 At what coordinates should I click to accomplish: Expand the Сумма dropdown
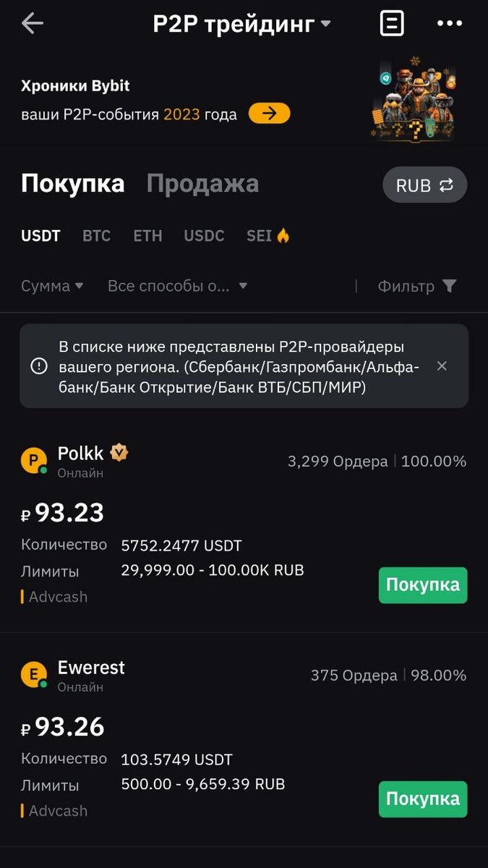[x=51, y=286]
